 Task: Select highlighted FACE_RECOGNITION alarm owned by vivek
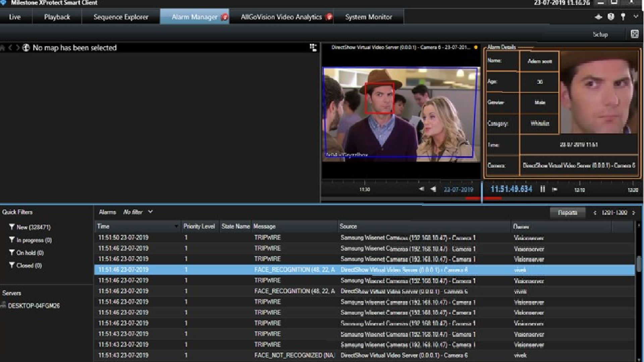365,270
